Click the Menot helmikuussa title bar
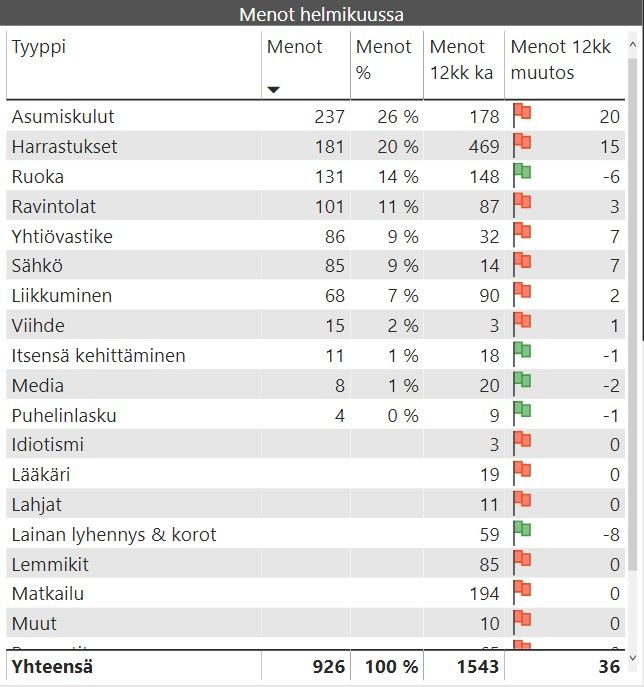Screen dimensions: 644x687 point(321,14)
